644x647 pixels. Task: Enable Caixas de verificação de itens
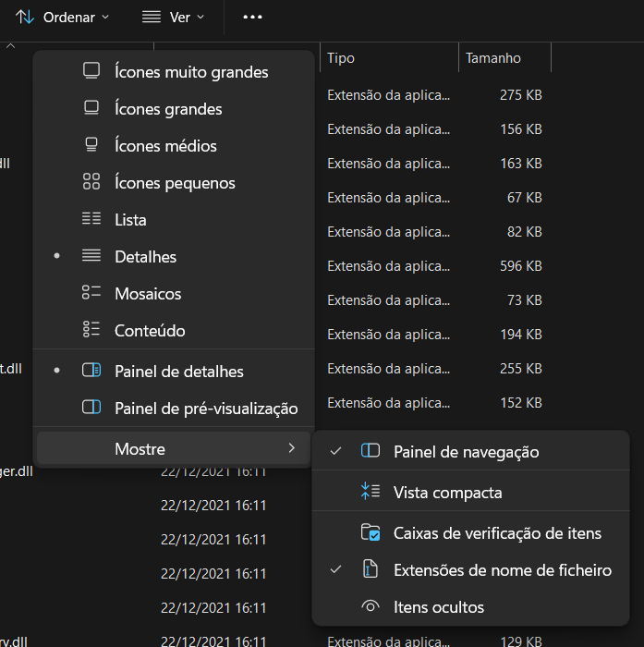pyautogui.click(x=470, y=532)
